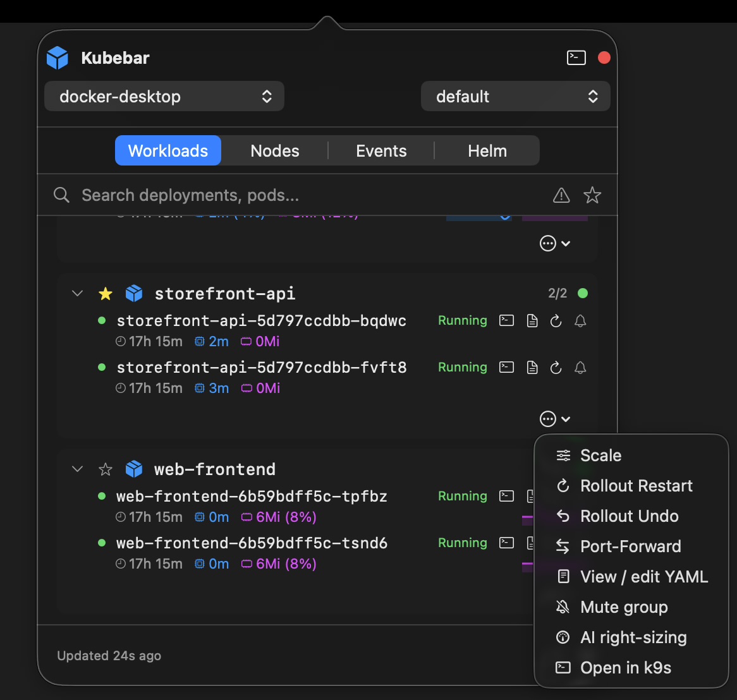737x700 pixels.
Task: Choose AI right-sizing from the menu
Action: point(631,637)
